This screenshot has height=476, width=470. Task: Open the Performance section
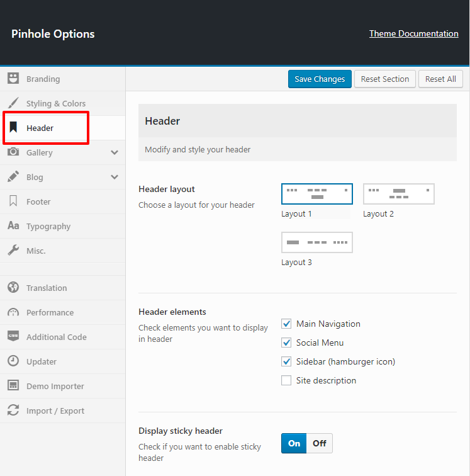62,312
